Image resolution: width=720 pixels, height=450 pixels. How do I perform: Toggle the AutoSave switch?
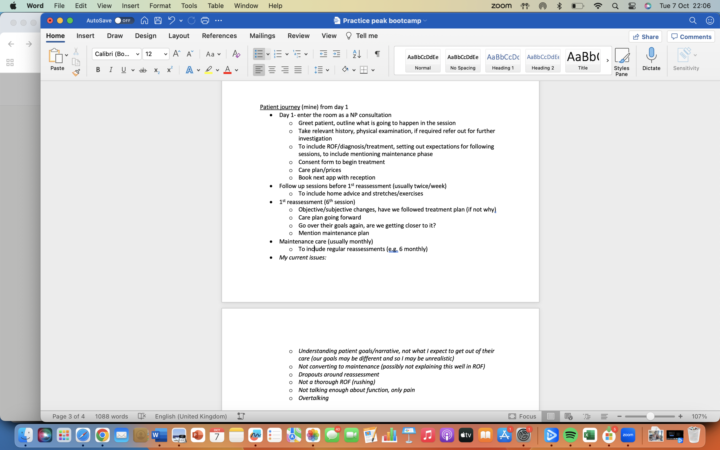tap(124, 20)
